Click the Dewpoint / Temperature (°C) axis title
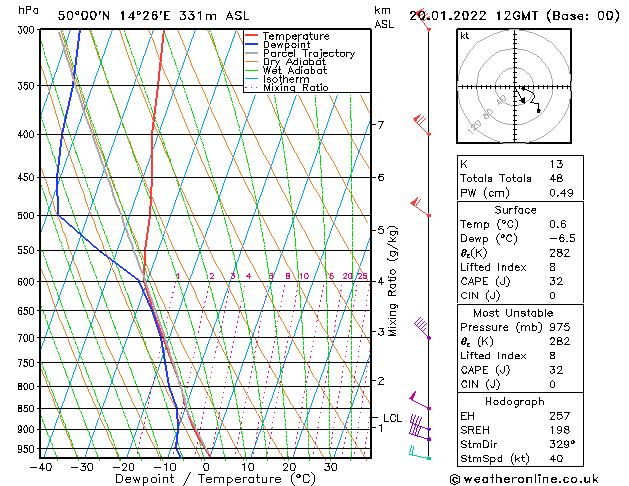The height and width of the screenshot is (486, 629). point(215,479)
